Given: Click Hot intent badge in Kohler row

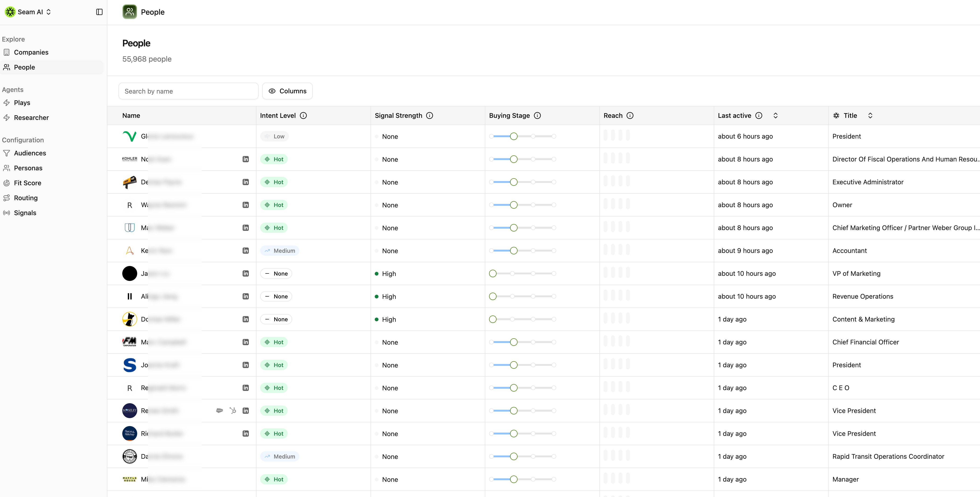Looking at the screenshot, I should pos(274,159).
